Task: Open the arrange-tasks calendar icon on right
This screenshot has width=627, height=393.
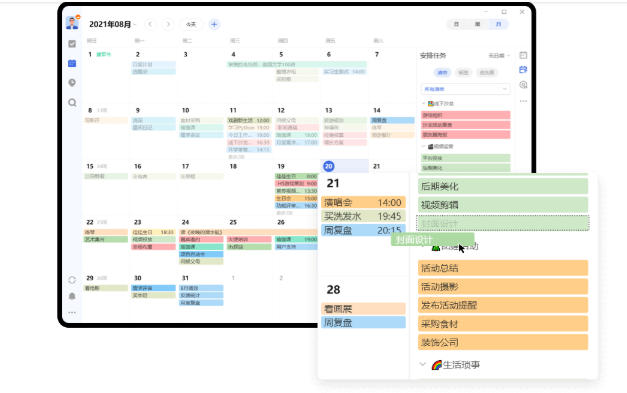Action: 523,70
